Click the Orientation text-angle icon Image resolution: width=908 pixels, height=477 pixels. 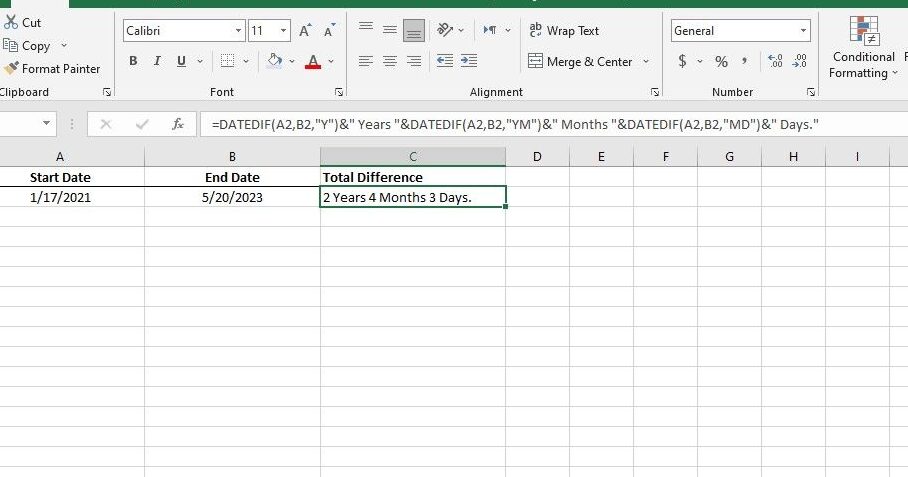[445, 30]
